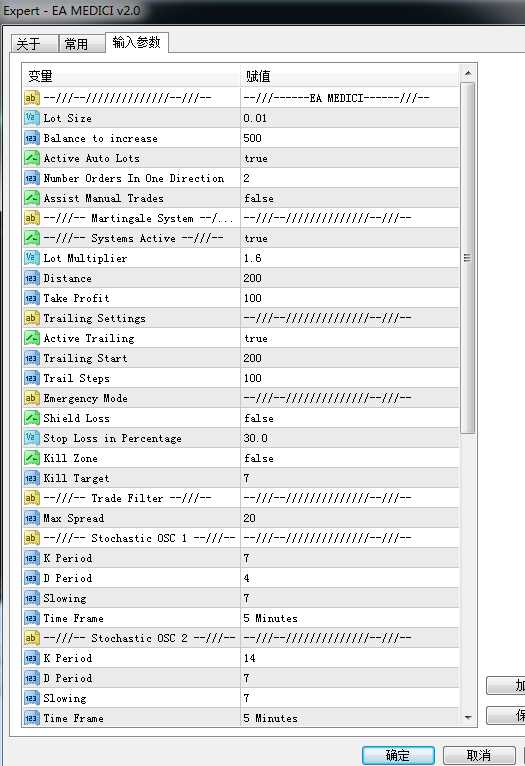Confirm settings with the 确定 button
This screenshot has width=525, height=766.
pos(398,755)
